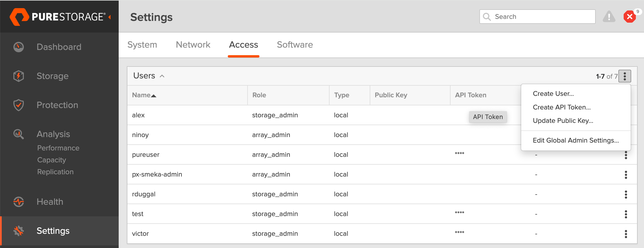644x248 pixels.
Task: Select the alex user name
Action: pyautogui.click(x=138, y=115)
